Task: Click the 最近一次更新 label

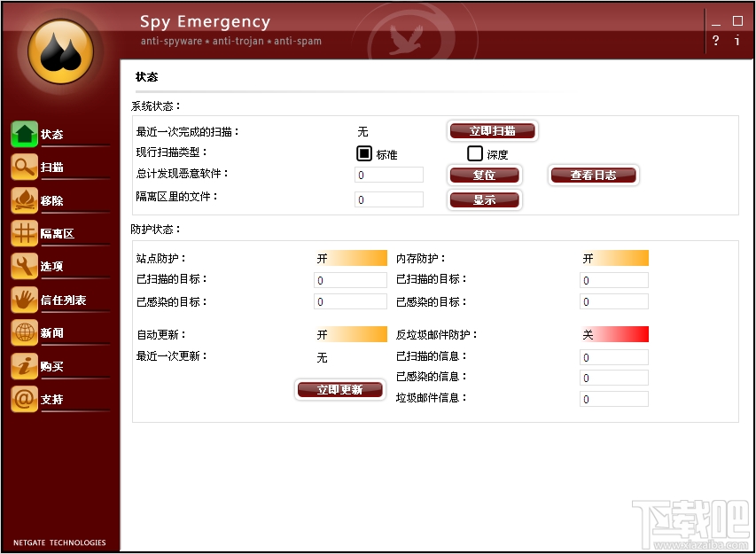Action: coord(172,355)
